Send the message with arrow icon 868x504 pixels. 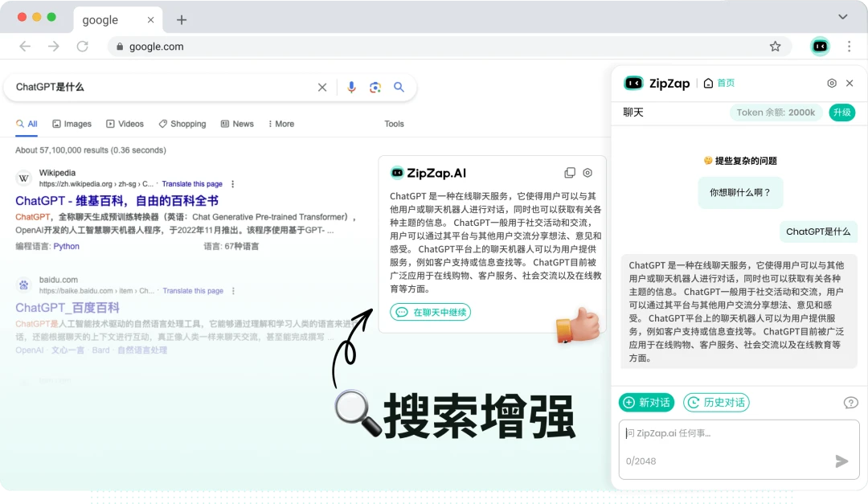841,461
